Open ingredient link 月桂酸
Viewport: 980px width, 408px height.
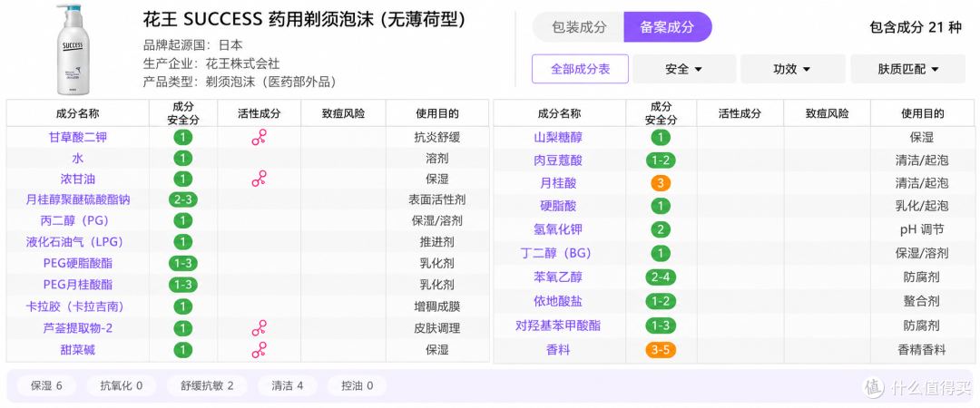coord(558,183)
